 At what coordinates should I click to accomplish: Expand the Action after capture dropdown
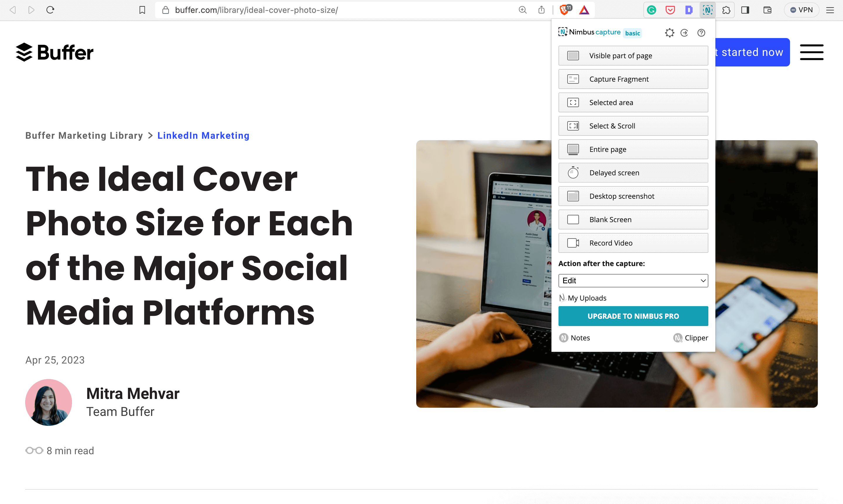633,280
